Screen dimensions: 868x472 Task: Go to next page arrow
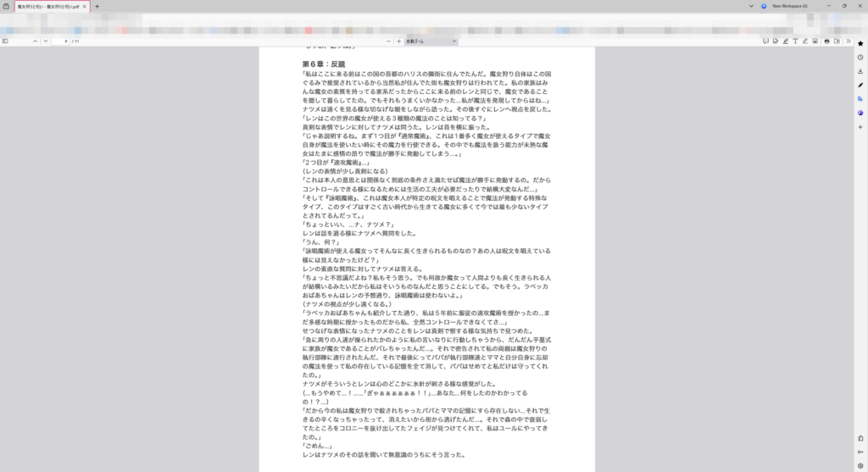[46, 41]
